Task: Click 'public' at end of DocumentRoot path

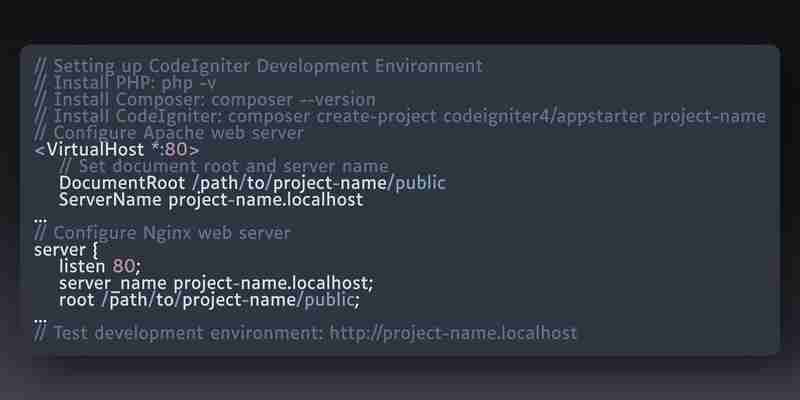Action: (420, 183)
